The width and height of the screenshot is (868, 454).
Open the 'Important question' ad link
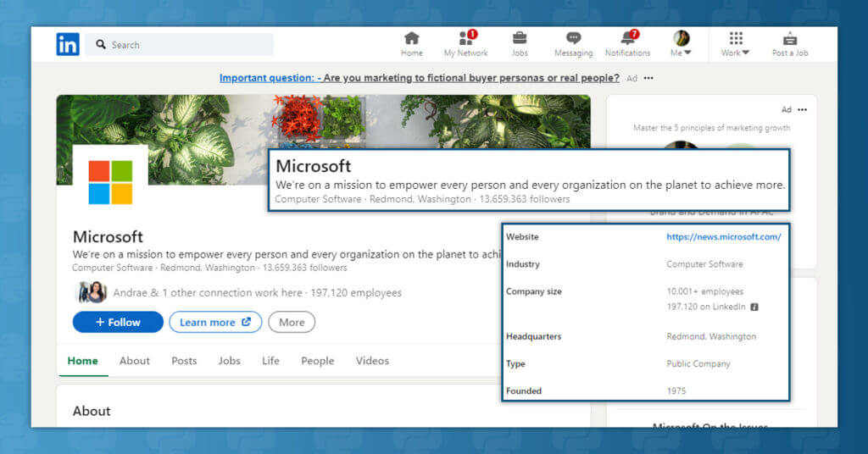(x=419, y=78)
